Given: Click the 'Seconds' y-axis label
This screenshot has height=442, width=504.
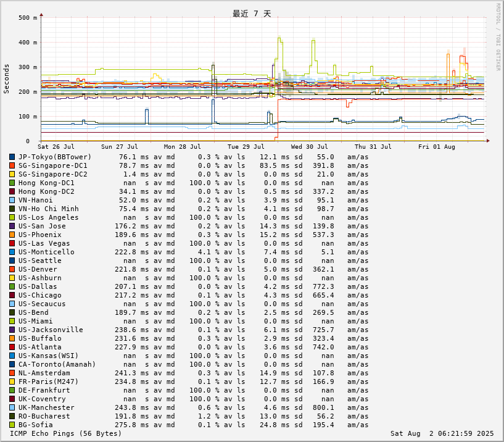Looking at the screenshot, I should point(6,79).
